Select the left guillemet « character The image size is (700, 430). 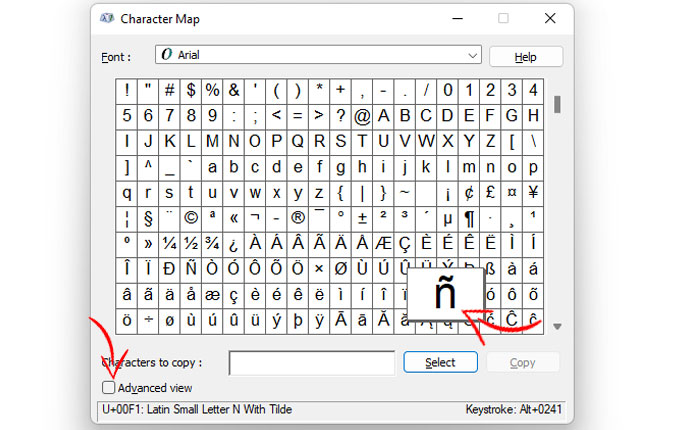point(233,219)
